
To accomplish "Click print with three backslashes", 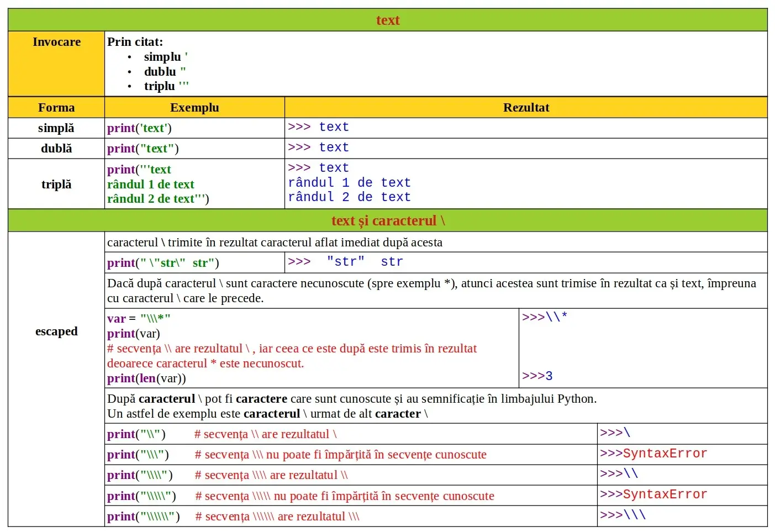I will pyautogui.click(x=138, y=455).
